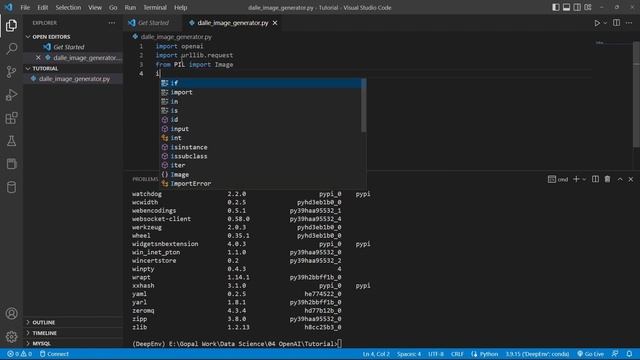Open the Explorer view in activity bar
Screen dimensions: 640x360
pyautogui.click(x=11, y=26)
